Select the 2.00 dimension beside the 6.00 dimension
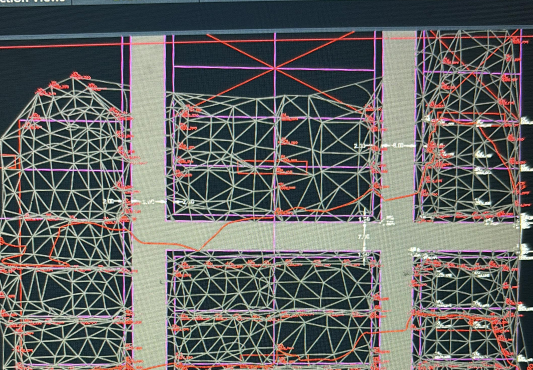The width and height of the screenshot is (533, 370). pyautogui.click(x=359, y=146)
